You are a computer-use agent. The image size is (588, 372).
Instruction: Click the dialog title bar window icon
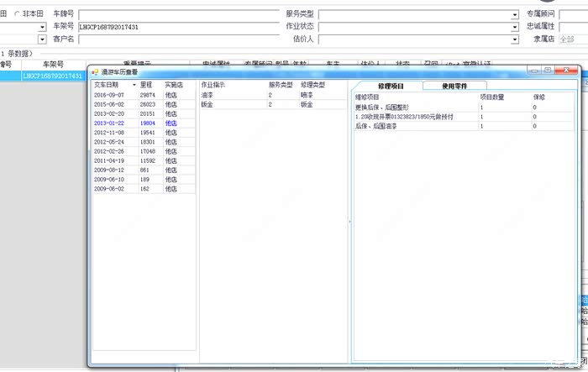(95, 73)
